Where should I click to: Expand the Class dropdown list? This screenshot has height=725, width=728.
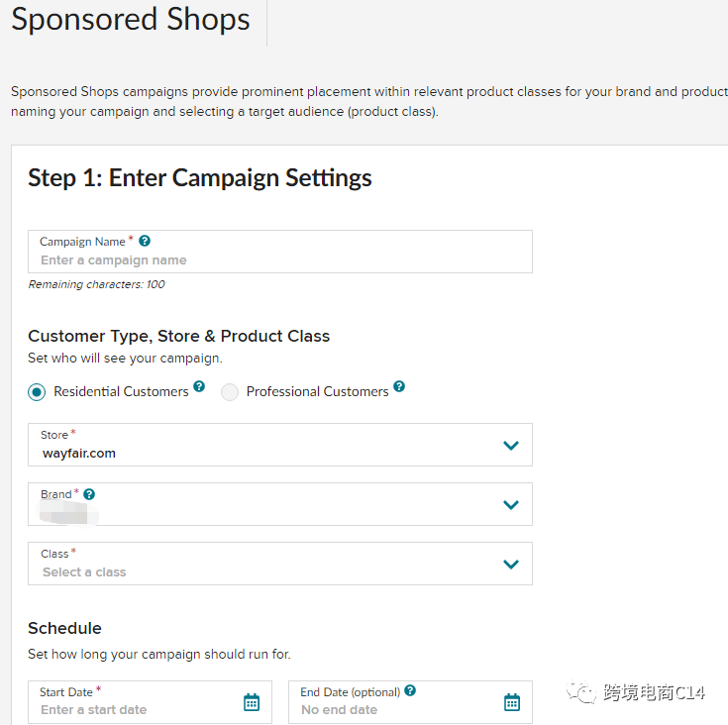511,565
